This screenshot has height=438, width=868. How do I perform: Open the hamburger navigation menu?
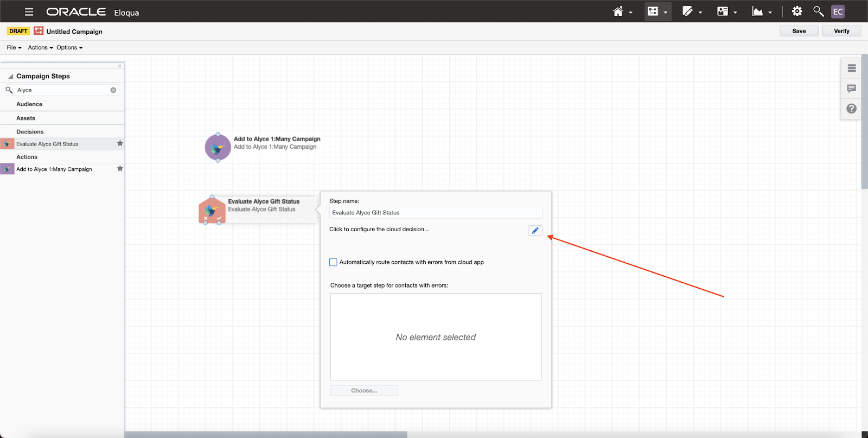[29, 11]
